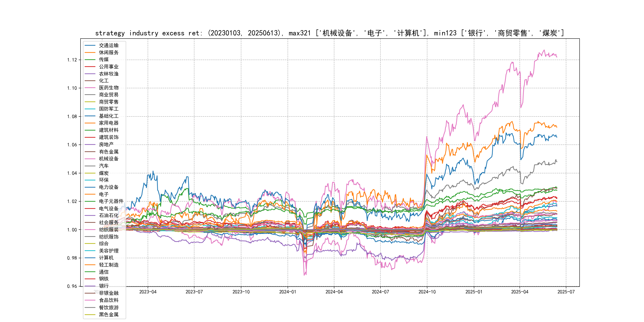Click the chart title text

(x=330, y=33)
